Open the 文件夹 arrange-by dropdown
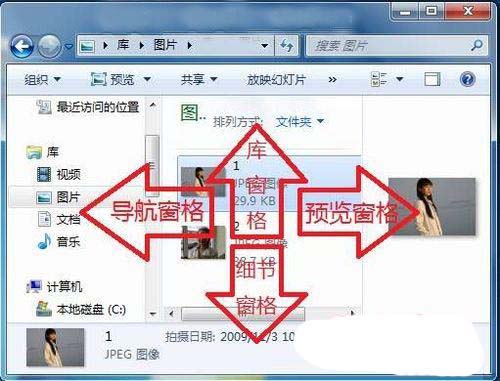Viewport: 500px width, 381px height. tap(300, 122)
